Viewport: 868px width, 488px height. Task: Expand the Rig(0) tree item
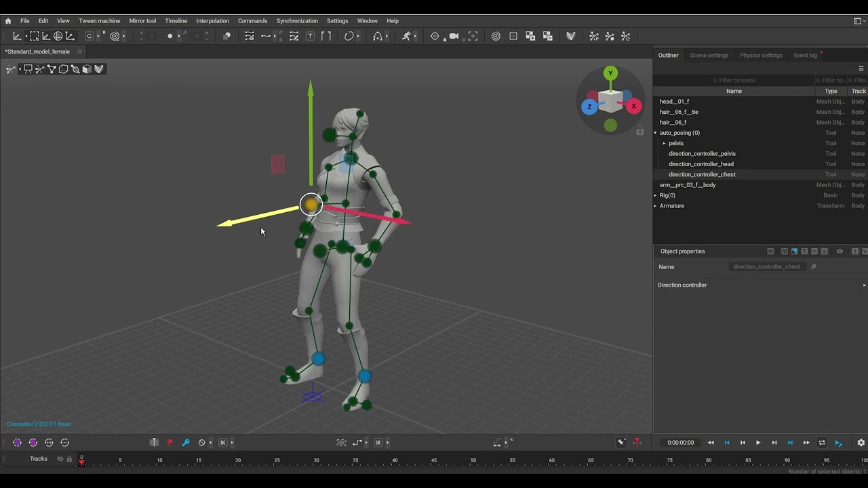656,196
